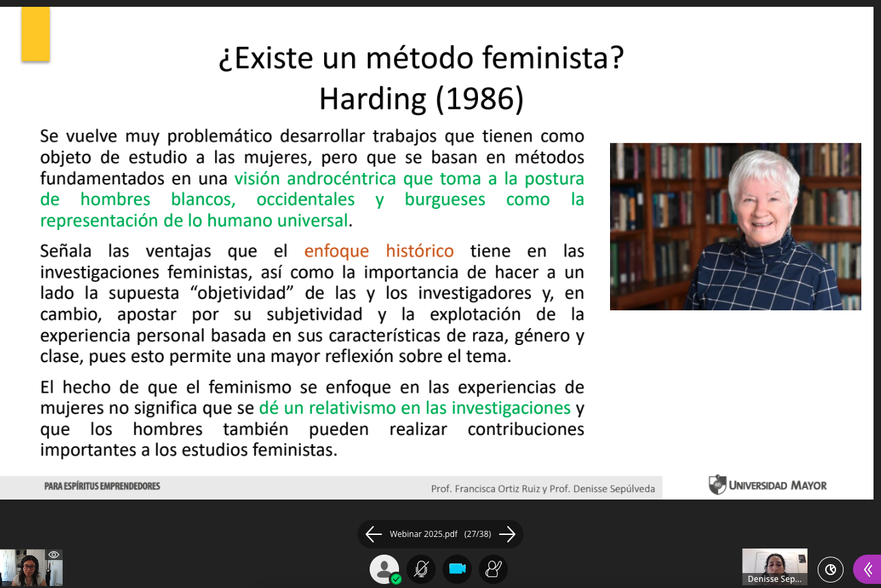The height and width of the screenshot is (588, 881).
Task: Go to the previous slide with the left arrow
Action: point(374,534)
